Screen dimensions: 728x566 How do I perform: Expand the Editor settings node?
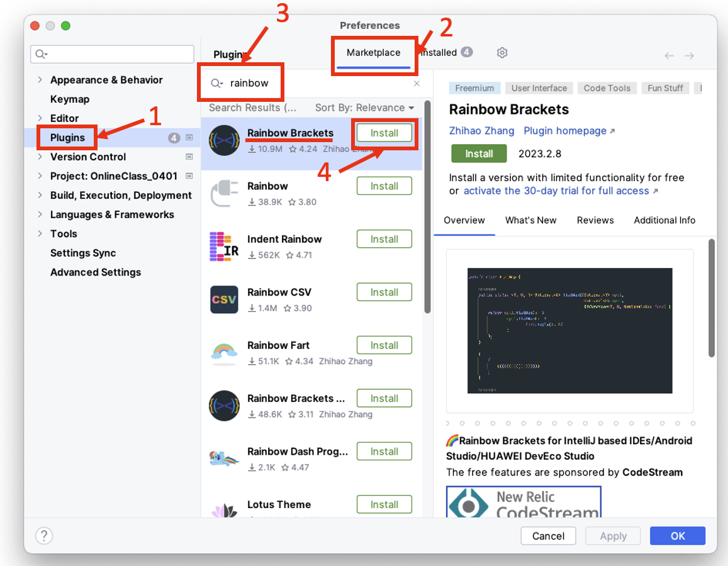(x=40, y=118)
